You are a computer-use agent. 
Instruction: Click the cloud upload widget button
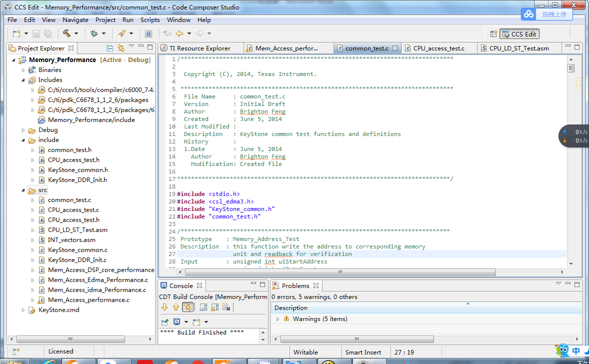click(546, 14)
